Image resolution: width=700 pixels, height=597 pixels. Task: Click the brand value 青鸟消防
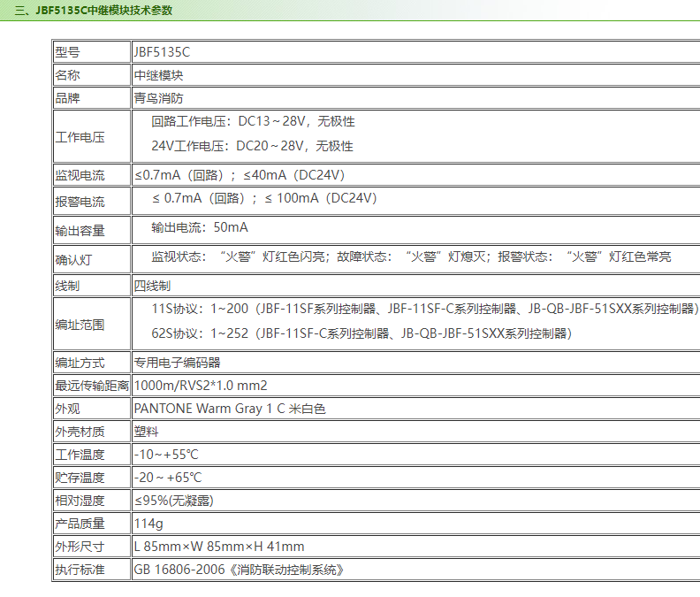[158, 98]
